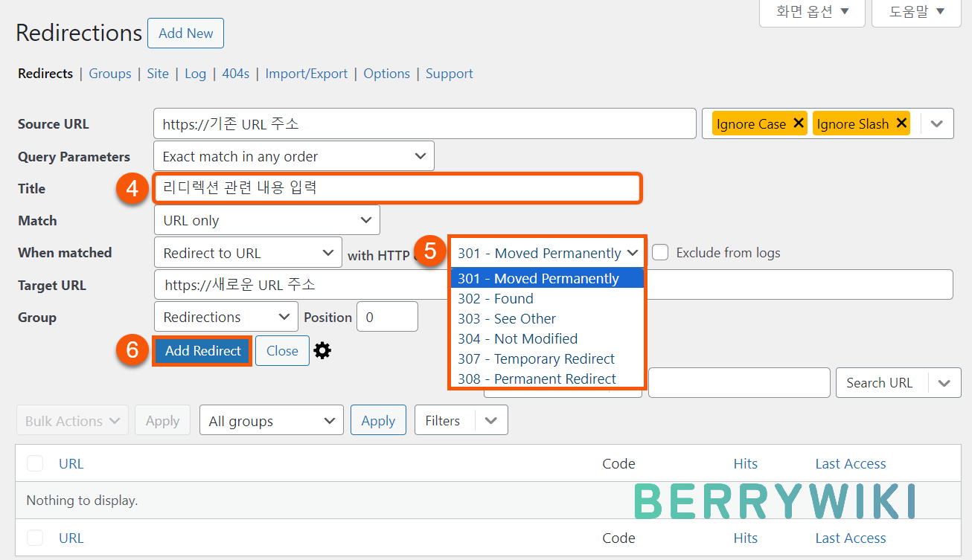Focus the Title input field
972x560 pixels.
pyautogui.click(x=397, y=188)
